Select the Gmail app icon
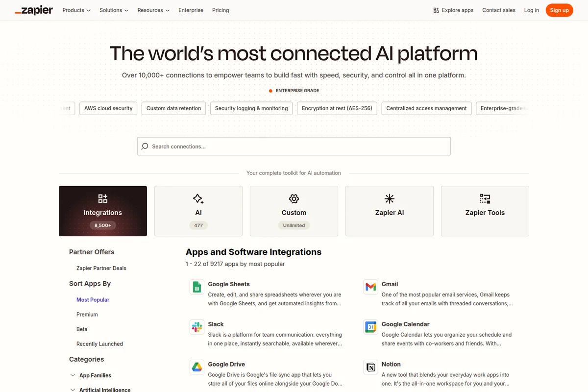 click(370, 287)
